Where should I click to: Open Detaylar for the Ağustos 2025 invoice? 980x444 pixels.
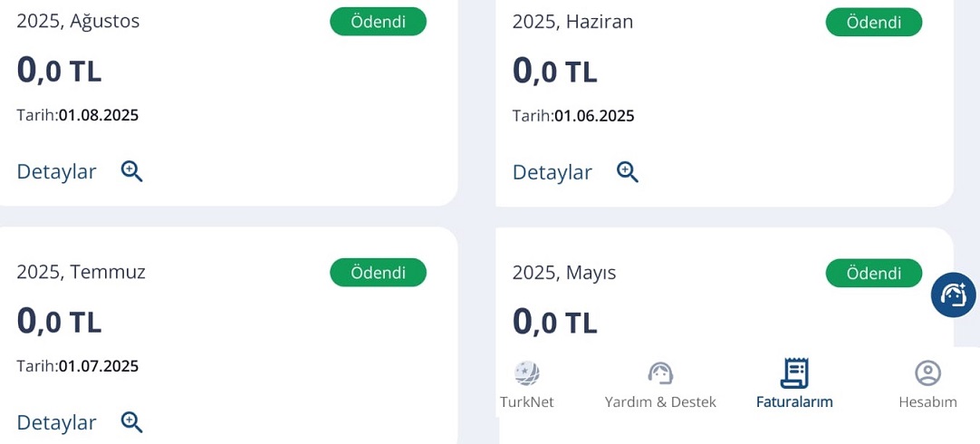56,171
